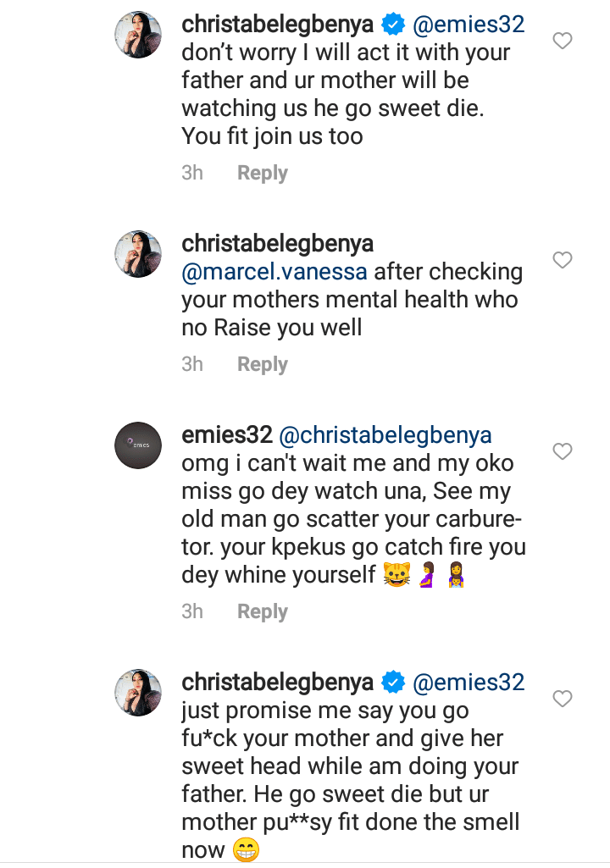This screenshot has height=868, width=610.
Task: Tap the avatar on the topmost comment
Action: (x=138, y=35)
